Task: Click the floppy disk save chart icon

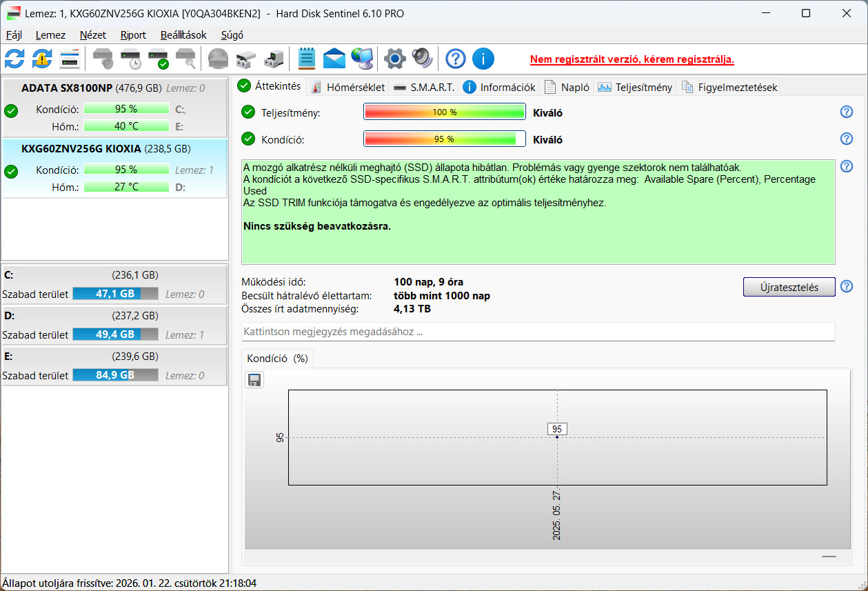Action: (x=254, y=380)
